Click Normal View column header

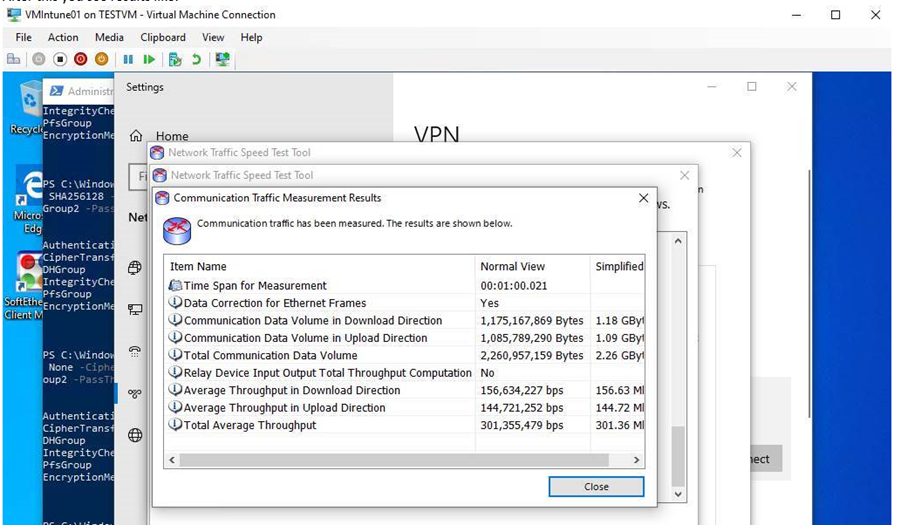[532, 267]
